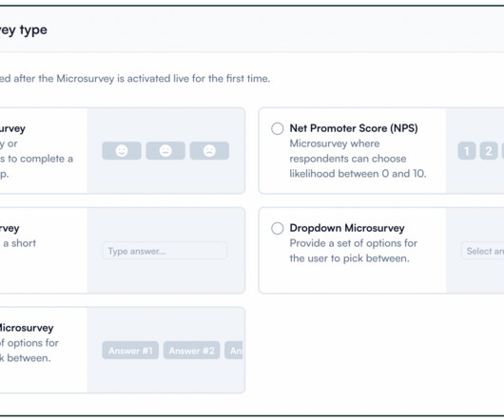
Task: Choose the Answer #1 chip
Action: coord(130,351)
